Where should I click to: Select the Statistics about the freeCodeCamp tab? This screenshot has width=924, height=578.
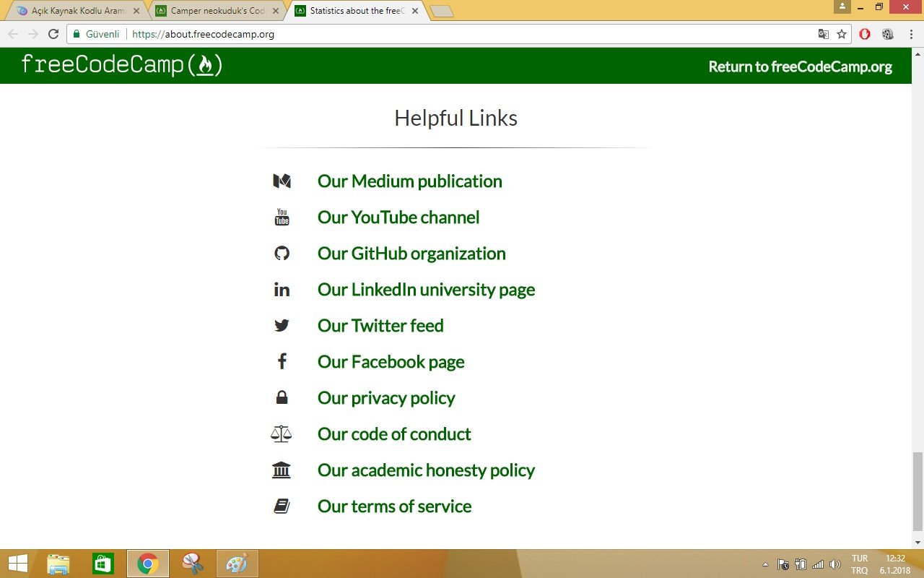[x=357, y=11]
